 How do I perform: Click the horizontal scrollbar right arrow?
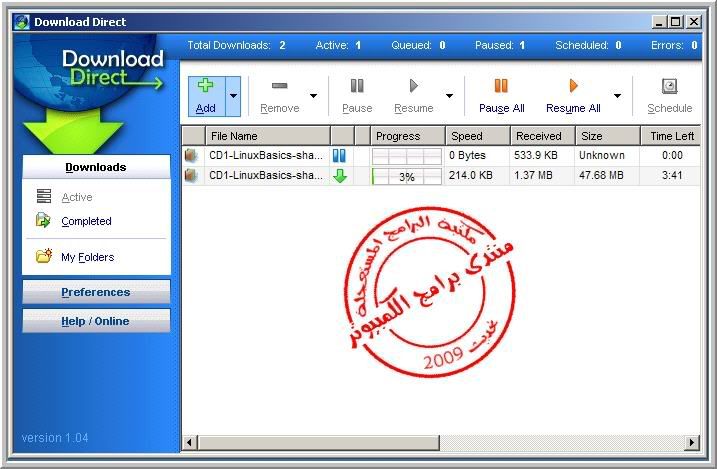pos(692,442)
